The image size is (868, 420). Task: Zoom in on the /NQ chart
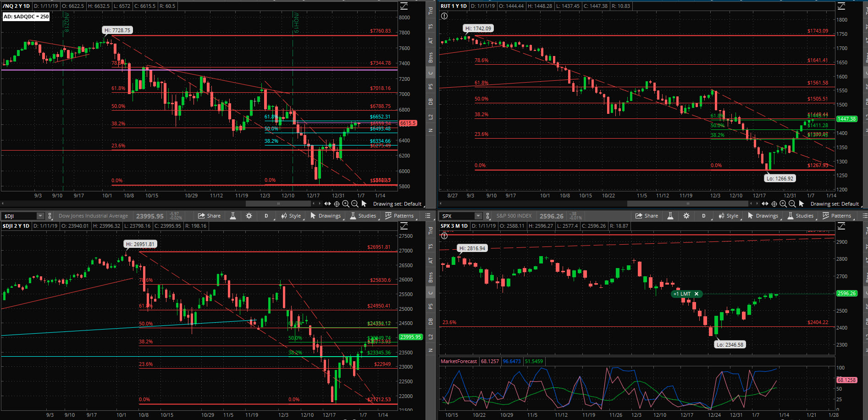tap(346, 204)
